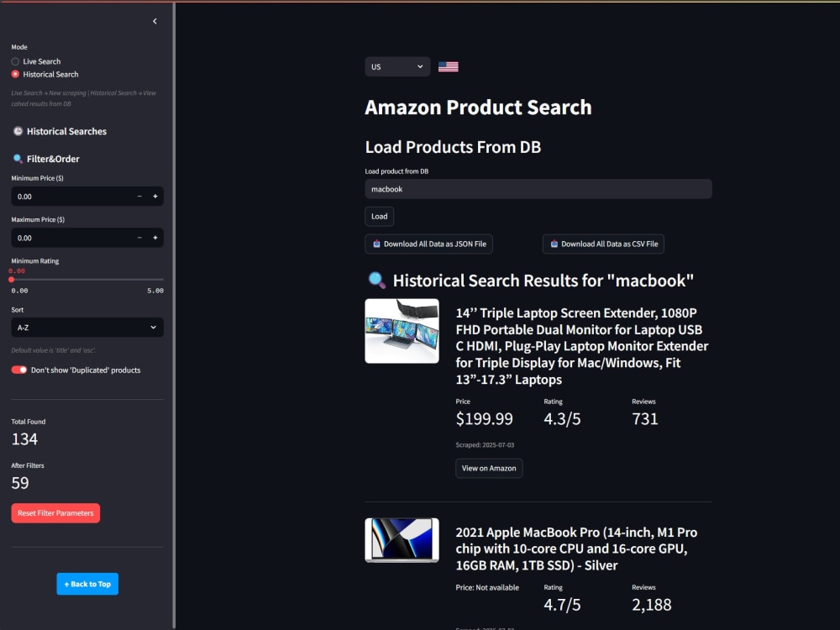Open the MacBook Pro product thumbnail
The width and height of the screenshot is (840, 630).
coord(402,540)
